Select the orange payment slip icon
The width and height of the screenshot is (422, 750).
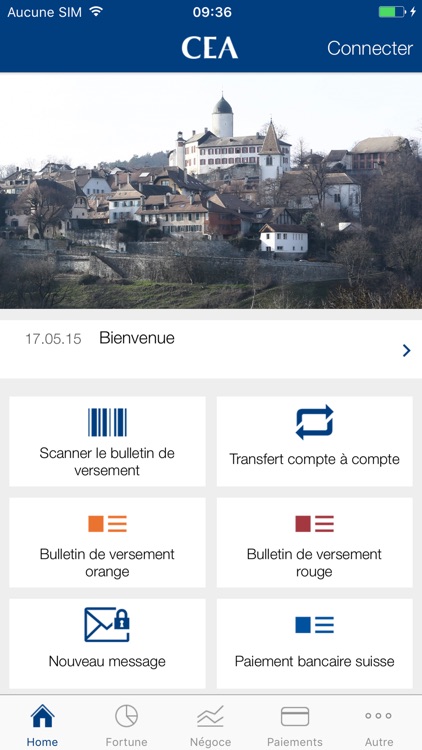pyautogui.click(x=107, y=524)
